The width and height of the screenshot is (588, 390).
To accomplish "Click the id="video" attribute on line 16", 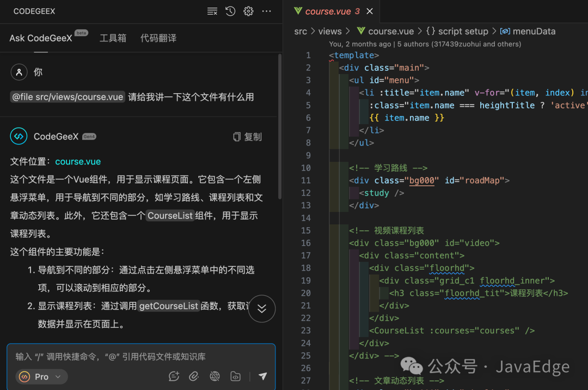I will coord(469,243).
